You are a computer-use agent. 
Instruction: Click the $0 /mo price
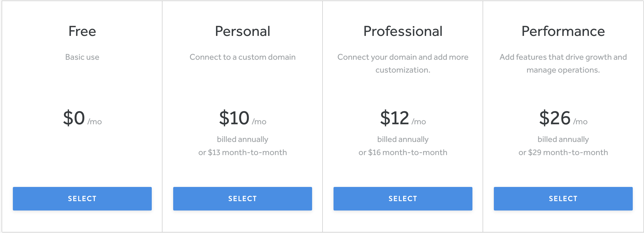pyautogui.click(x=82, y=118)
